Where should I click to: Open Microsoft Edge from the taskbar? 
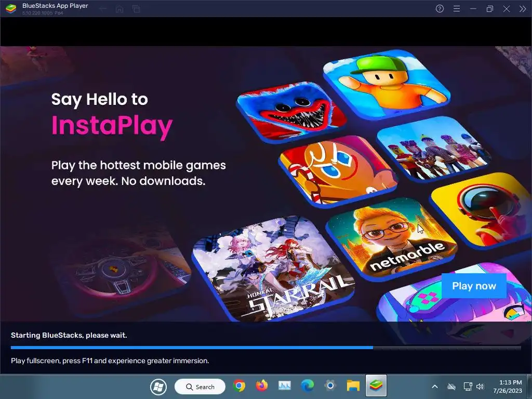click(308, 386)
